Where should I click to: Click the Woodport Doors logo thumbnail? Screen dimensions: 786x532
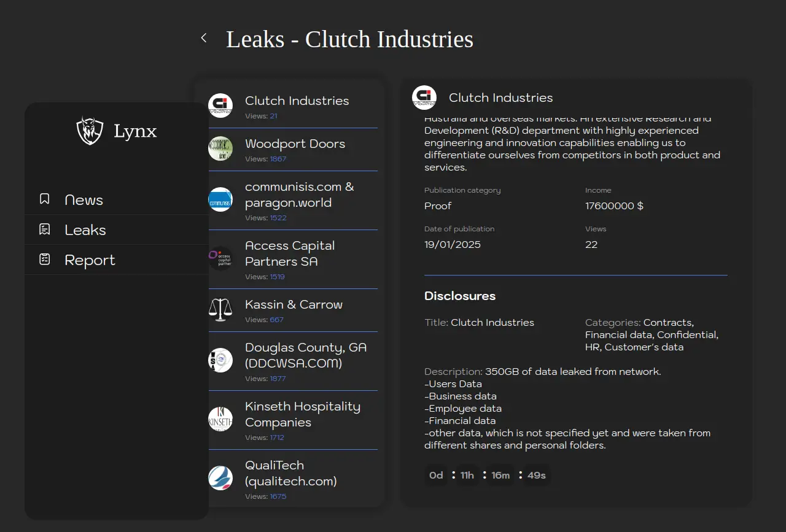[x=220, y=149]
